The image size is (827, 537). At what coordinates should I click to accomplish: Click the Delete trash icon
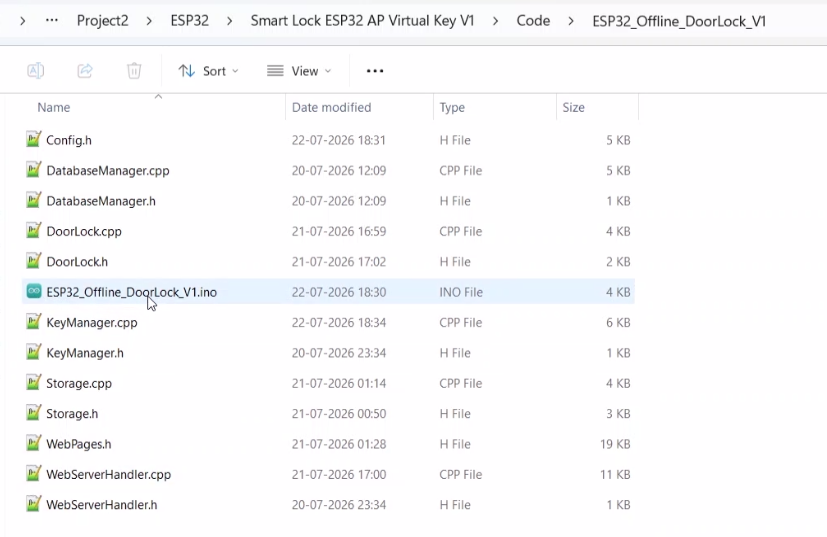tap(134, 71)
